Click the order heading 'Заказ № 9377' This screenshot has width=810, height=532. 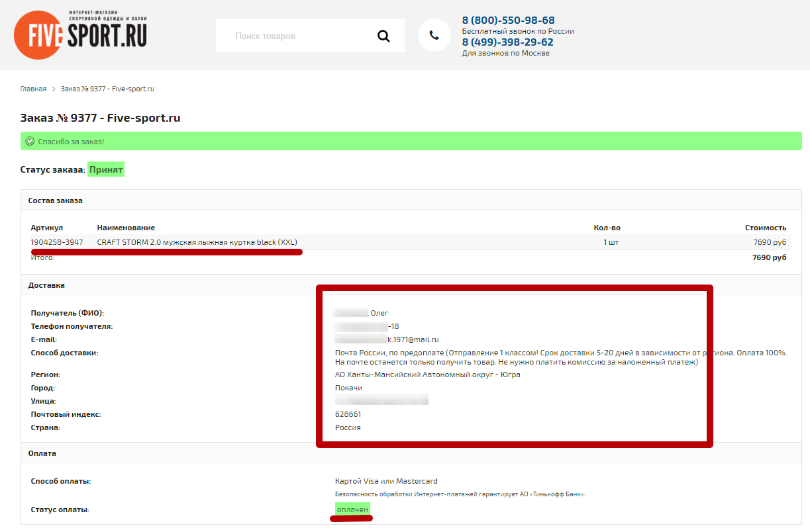[101, 118]
